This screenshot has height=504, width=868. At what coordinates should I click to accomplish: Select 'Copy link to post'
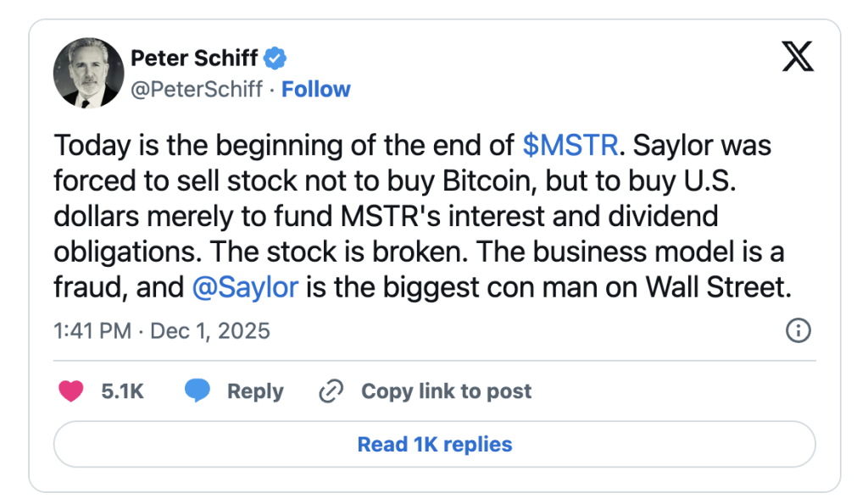coord(446,390)
